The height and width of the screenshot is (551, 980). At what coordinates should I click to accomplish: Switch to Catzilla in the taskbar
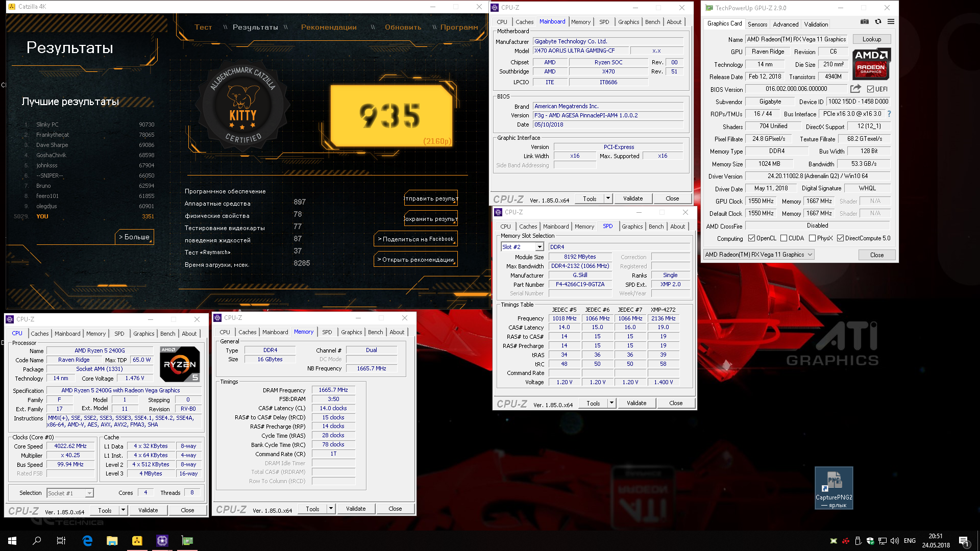137,541
